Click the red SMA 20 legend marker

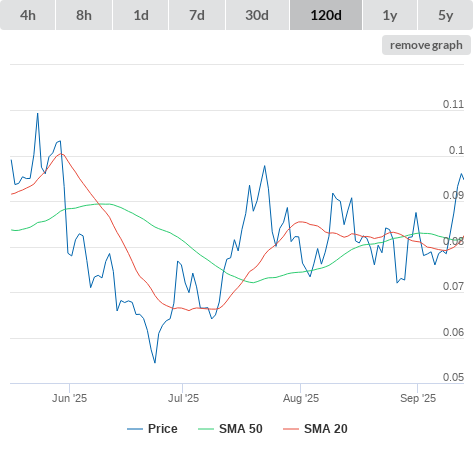(291, 429)
